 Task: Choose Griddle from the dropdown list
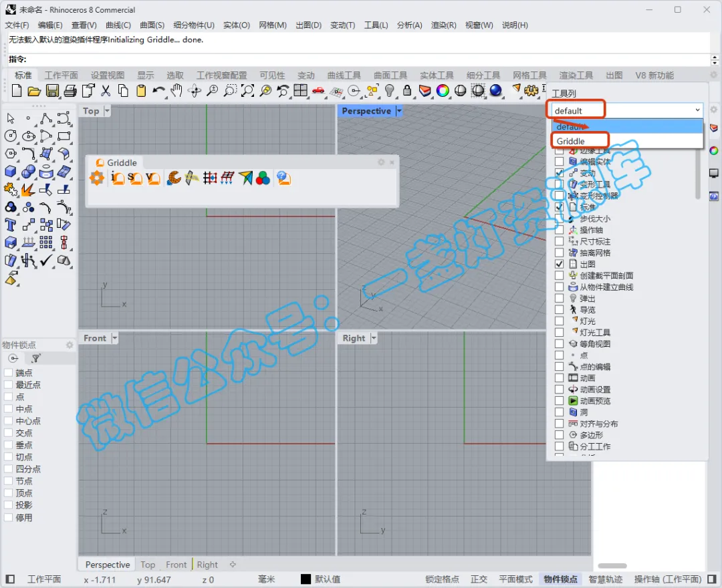tap(627, 141)
